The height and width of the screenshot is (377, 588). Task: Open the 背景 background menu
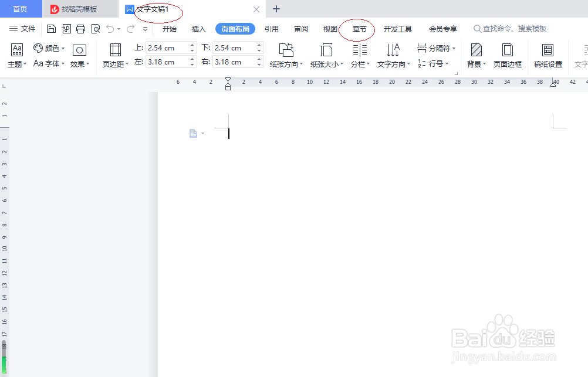click(x=477, y=55)
